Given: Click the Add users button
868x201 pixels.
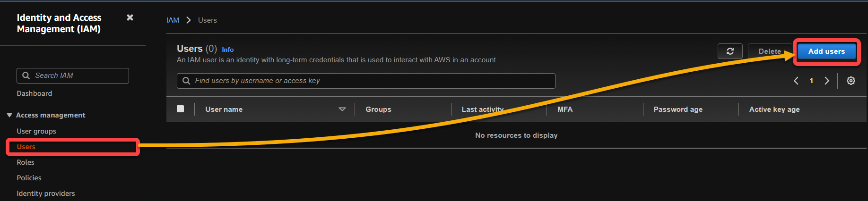Looking at the screenshot, I should coord(826,51).
